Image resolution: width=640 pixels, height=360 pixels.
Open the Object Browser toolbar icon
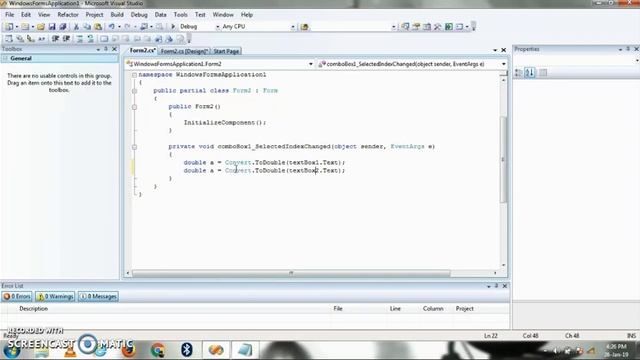coord(427,27)
